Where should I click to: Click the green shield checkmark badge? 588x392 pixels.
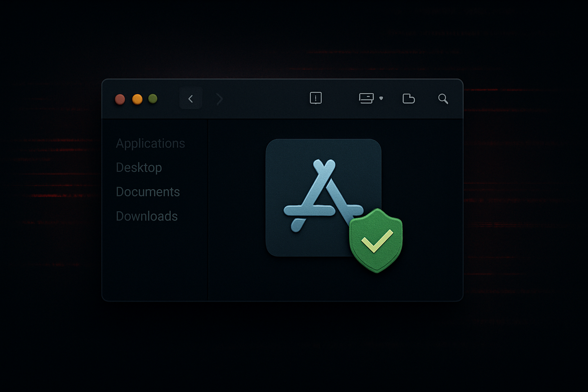[x=376, y=240]
